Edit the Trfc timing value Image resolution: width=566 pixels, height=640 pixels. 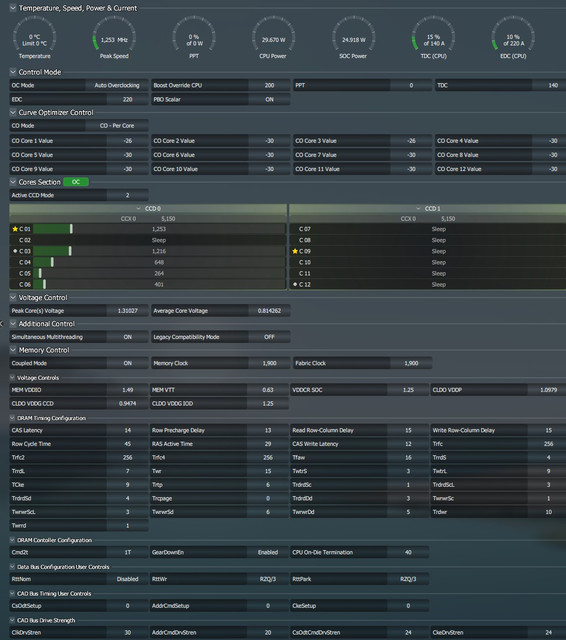(547, 444)
